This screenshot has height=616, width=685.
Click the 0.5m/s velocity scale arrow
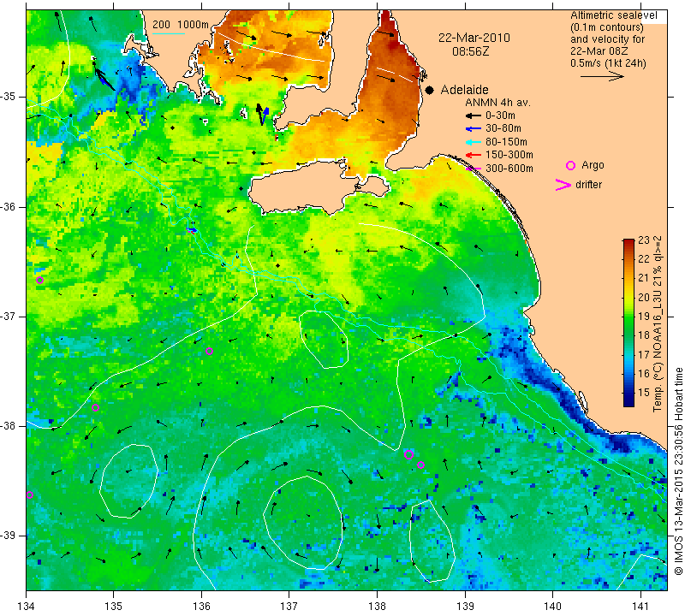(602, 76)
